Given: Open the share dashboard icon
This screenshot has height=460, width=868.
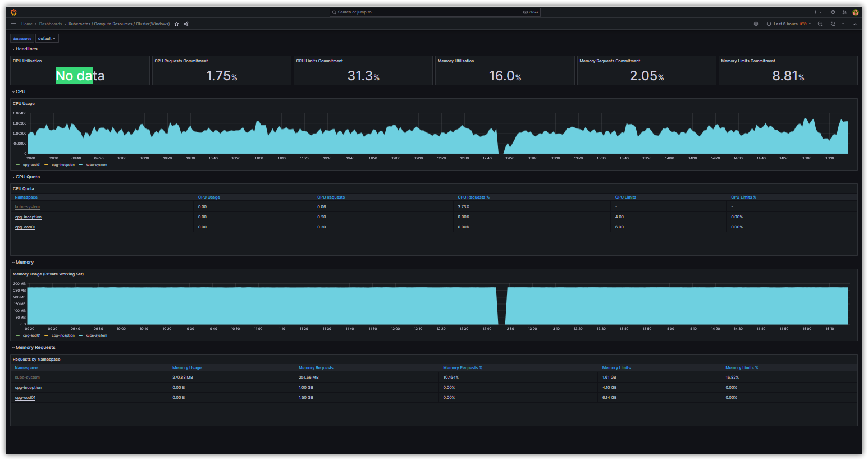Looking at the screenshot, I should [x=186, y=24].
